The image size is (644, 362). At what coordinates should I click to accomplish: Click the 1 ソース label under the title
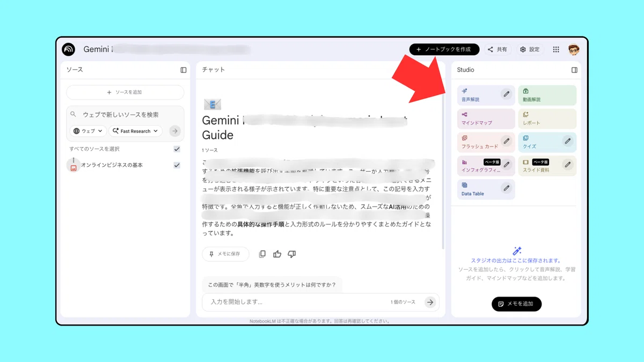[210, 150]
